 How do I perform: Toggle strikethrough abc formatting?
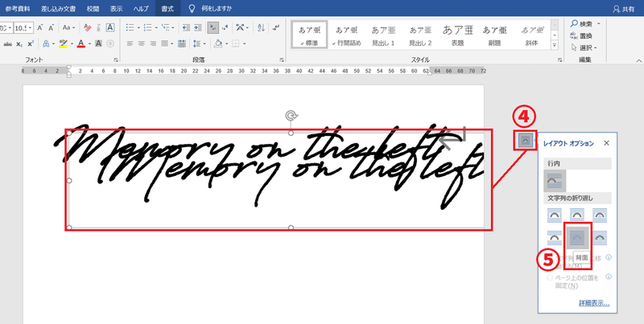pyautogui.click(x=7, y=43)
